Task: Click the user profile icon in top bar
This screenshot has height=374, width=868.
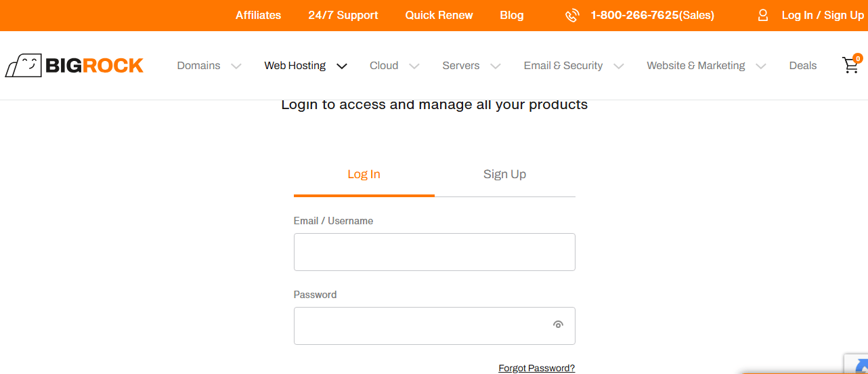Action: (x=763, y=16)
